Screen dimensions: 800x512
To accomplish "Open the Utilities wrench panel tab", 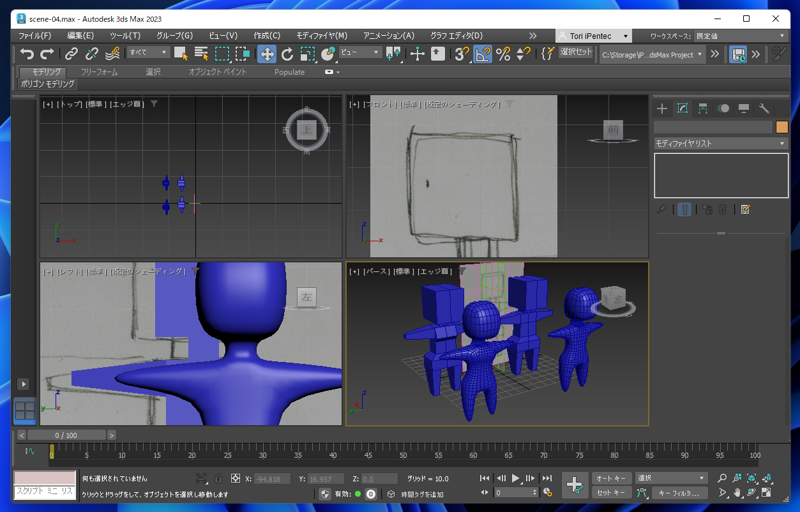I will [x=764, y=108].
